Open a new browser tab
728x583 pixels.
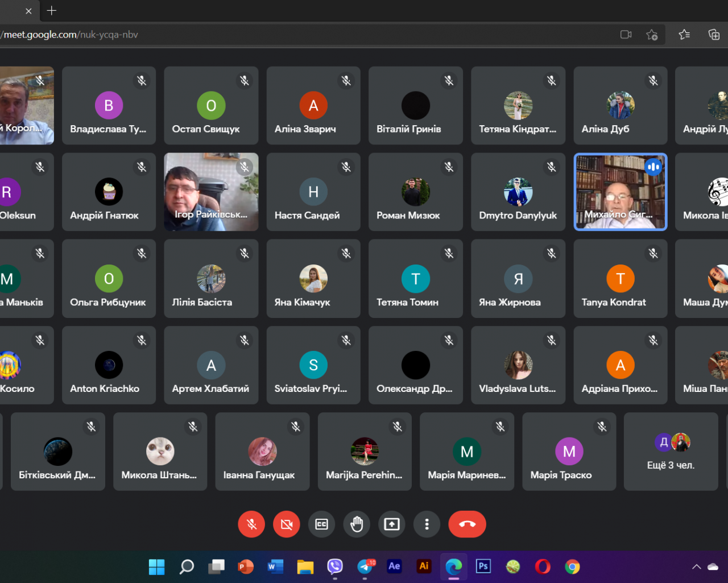[52, 11]
